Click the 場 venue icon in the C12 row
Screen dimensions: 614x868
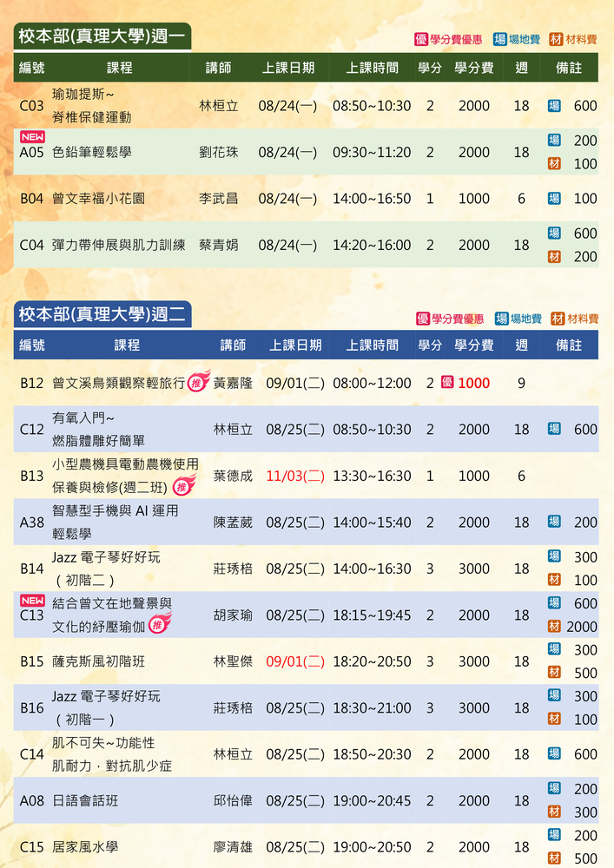[554, 429]
